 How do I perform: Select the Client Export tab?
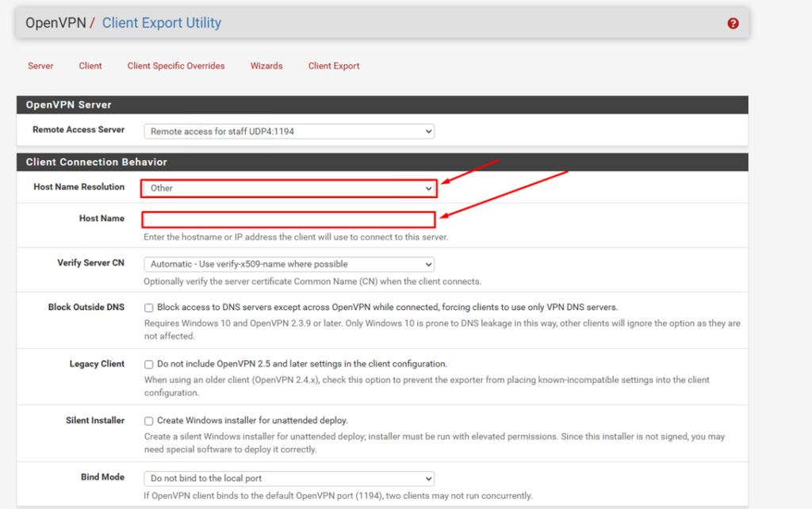tap(334, 66)
